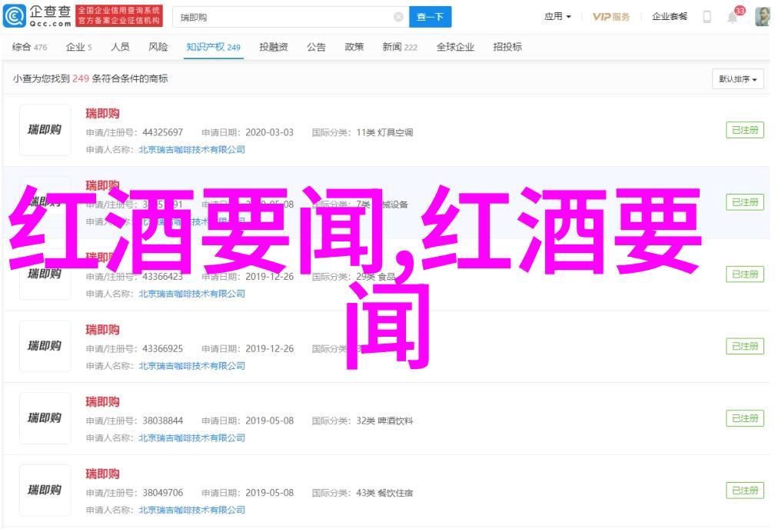This screenshot has width=775, height=532.
Task: Switch to the 人员 tab
Action: tap(120, 47)
